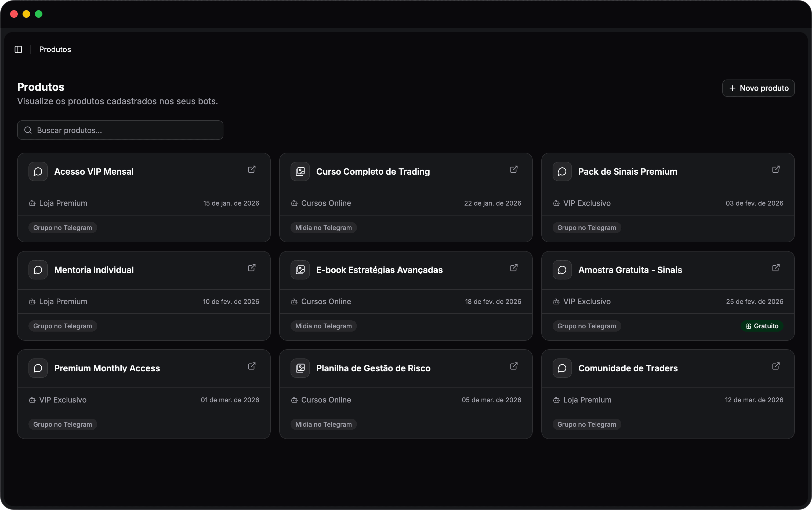Click Grupo no Telegram tag on Acesso VIP Mensal

[x=63, y=228]
